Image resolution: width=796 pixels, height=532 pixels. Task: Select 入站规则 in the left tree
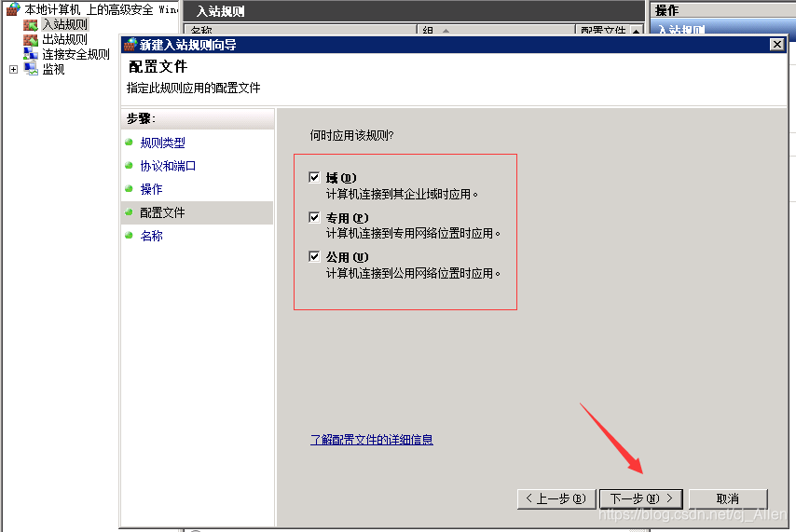coord(65,24)
